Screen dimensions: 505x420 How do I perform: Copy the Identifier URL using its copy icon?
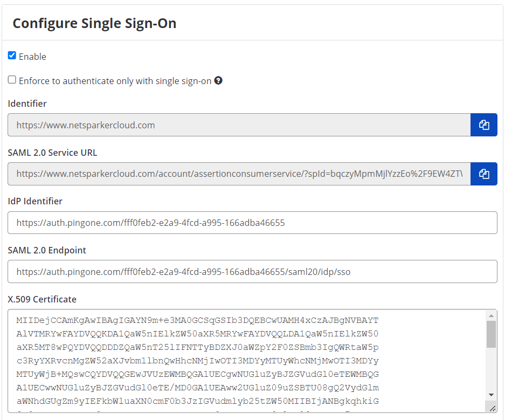[483, 125]
